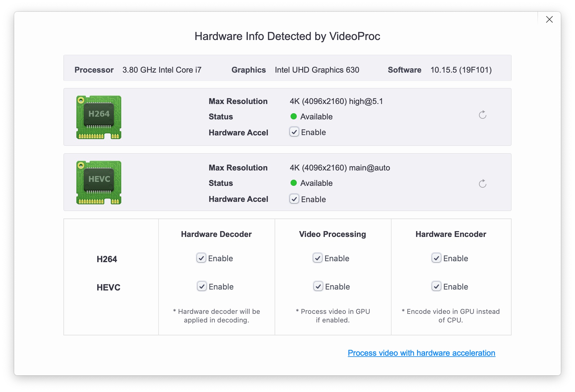Uncheck HEVC Video Processing Enable
This screenshot has height=392, width=575.
[x=318, y=286]
